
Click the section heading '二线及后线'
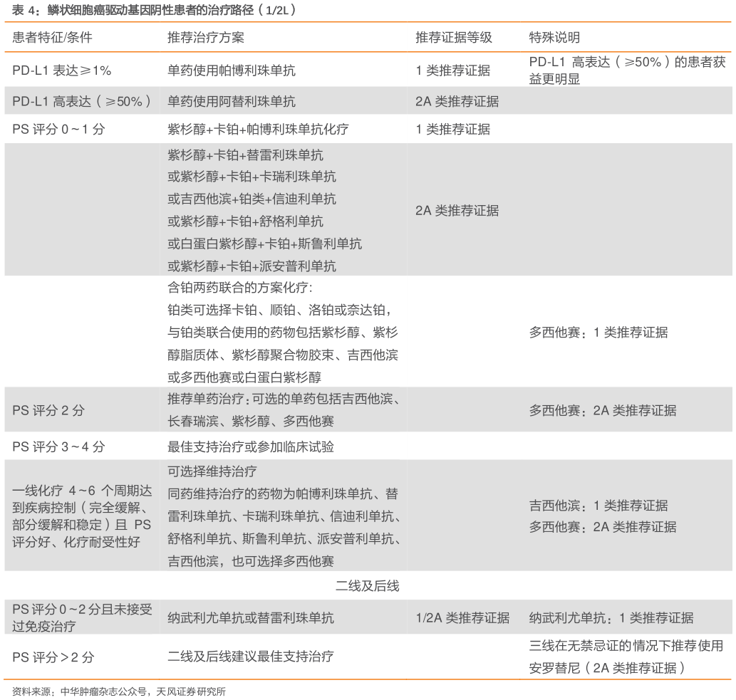(x=368, y=586)
